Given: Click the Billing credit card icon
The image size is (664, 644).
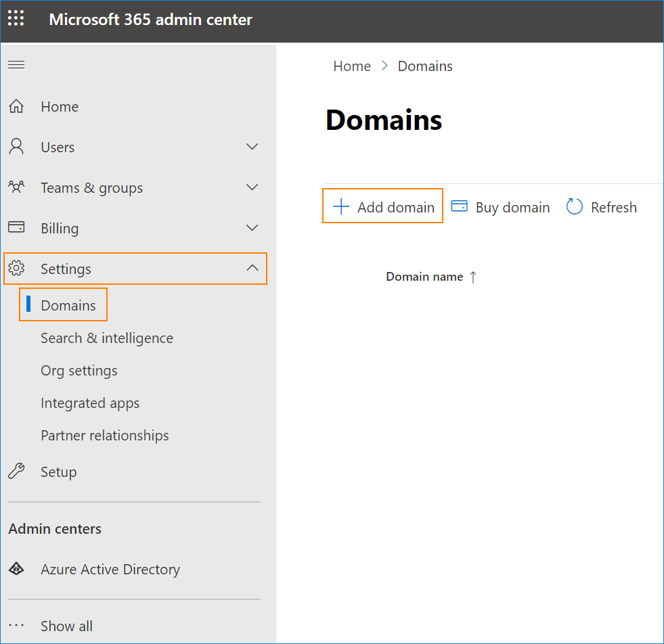Looking at the screenshot, I should (16, 227).
